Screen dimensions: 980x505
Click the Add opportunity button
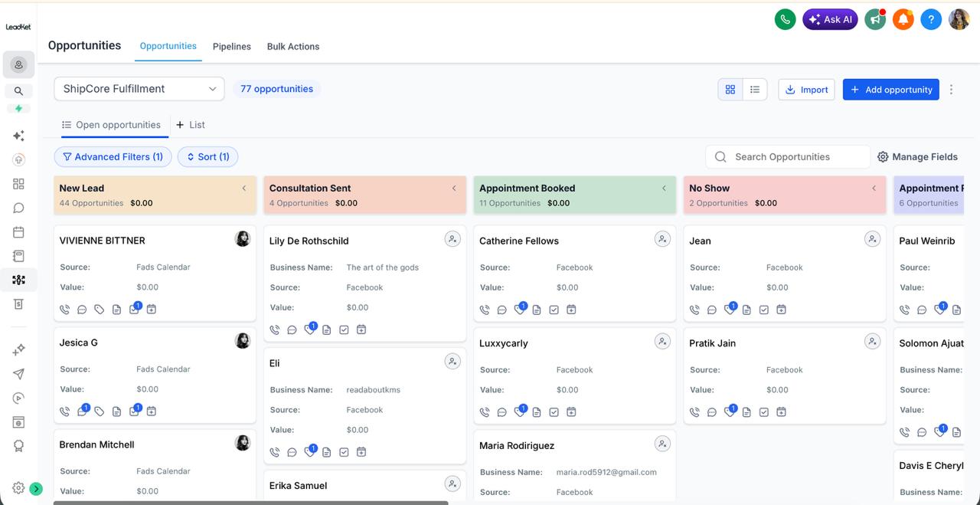click(891, 90)
